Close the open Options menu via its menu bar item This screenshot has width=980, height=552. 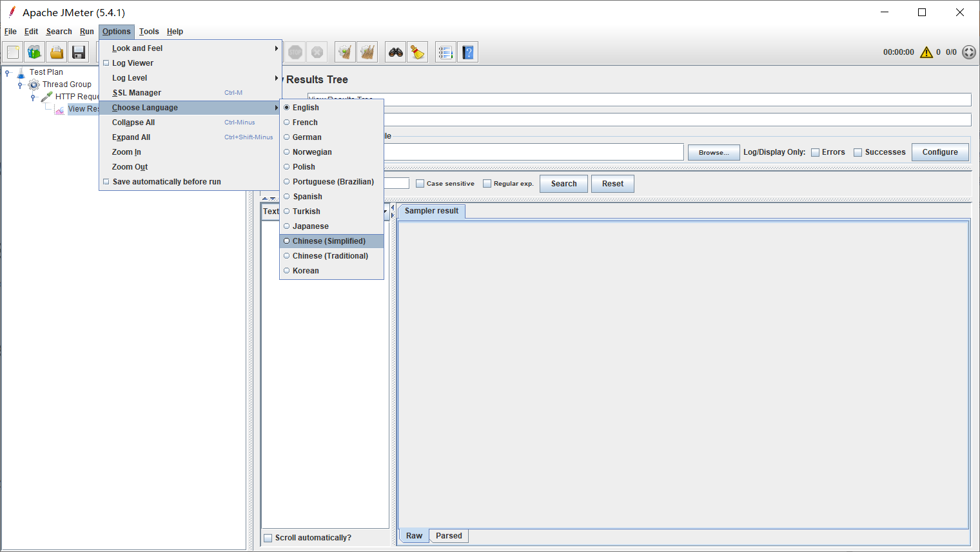tap(117, 32)
